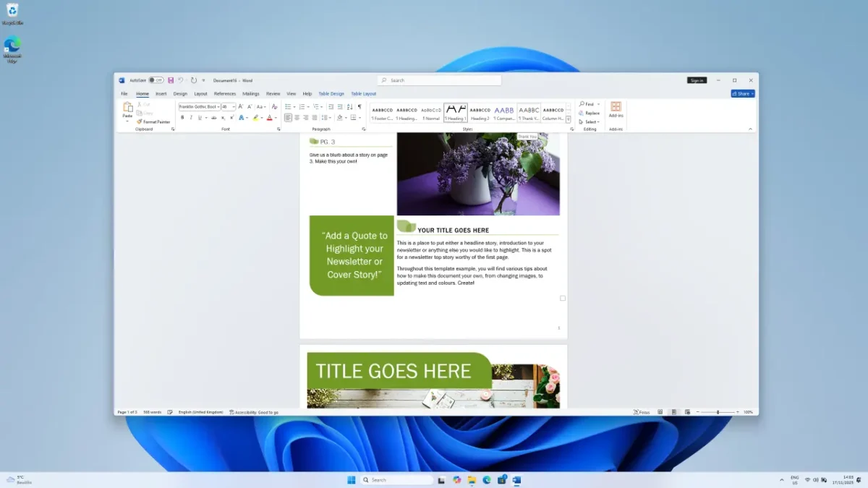Click the Clear All Formatting icon
Screen dimensions: 868x488
pos(274,106)
